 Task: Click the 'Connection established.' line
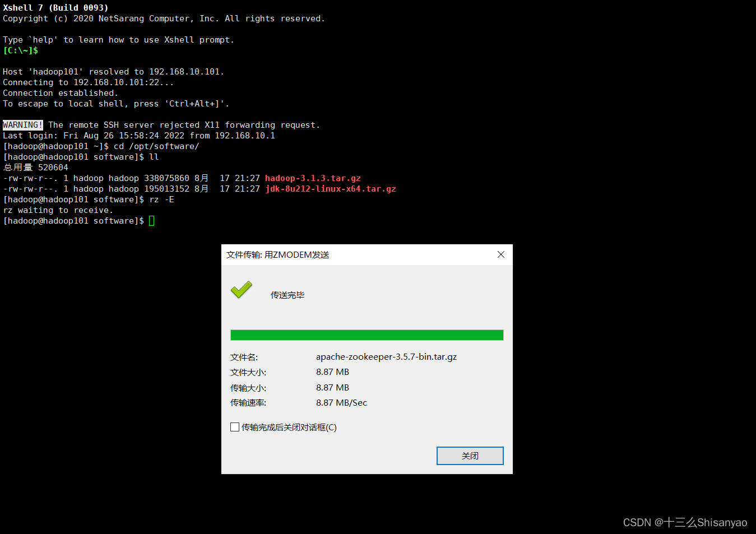tap(61, 93)
